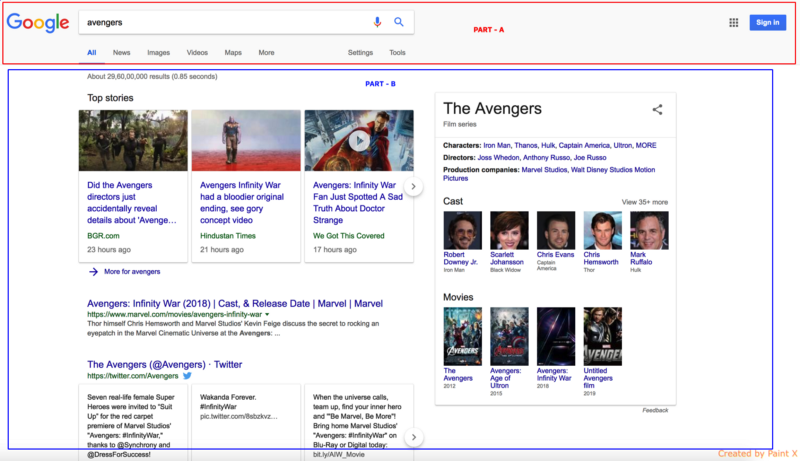Switch to the News tab
The image size is (800, 461).
(x=121, y=53)
